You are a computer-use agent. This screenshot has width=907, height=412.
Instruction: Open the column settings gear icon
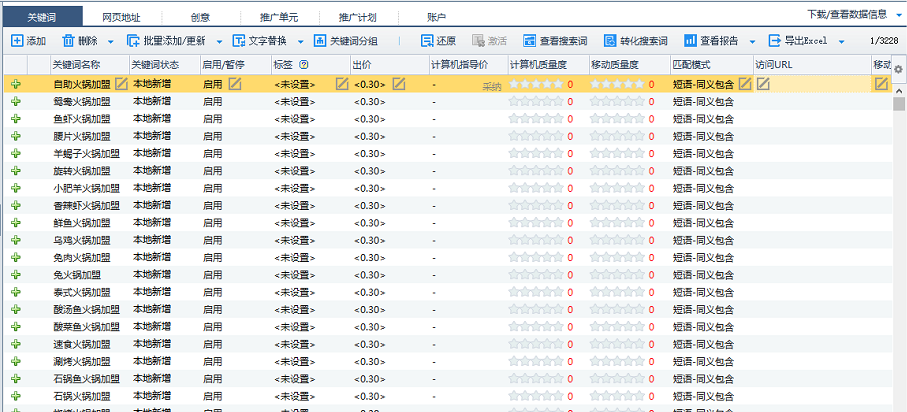[x=898, y=69]
